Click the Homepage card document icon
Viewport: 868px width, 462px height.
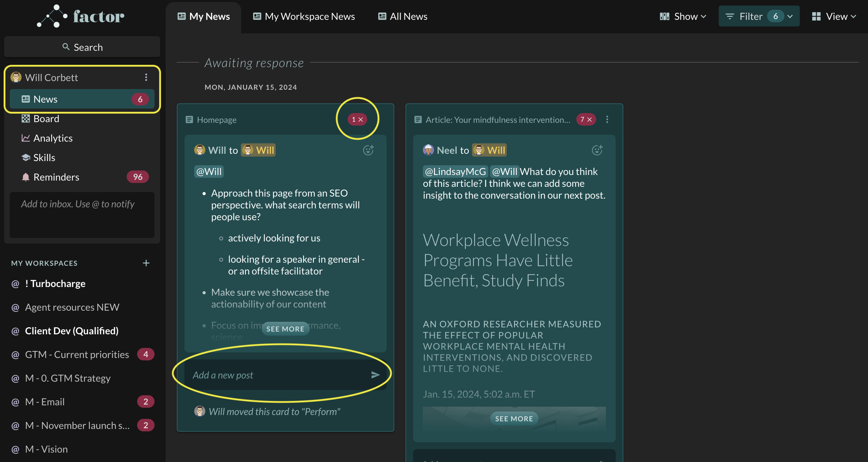[189, 120]
